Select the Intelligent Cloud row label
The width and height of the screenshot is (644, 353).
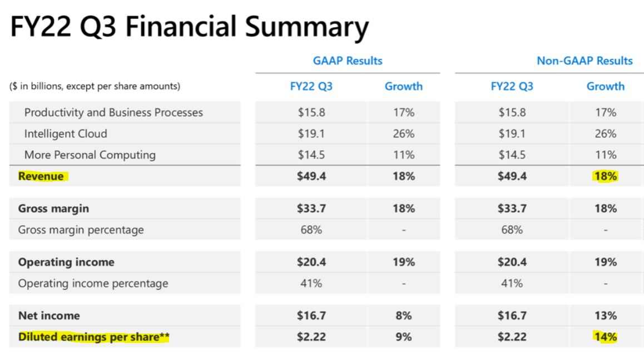point(66,134)
